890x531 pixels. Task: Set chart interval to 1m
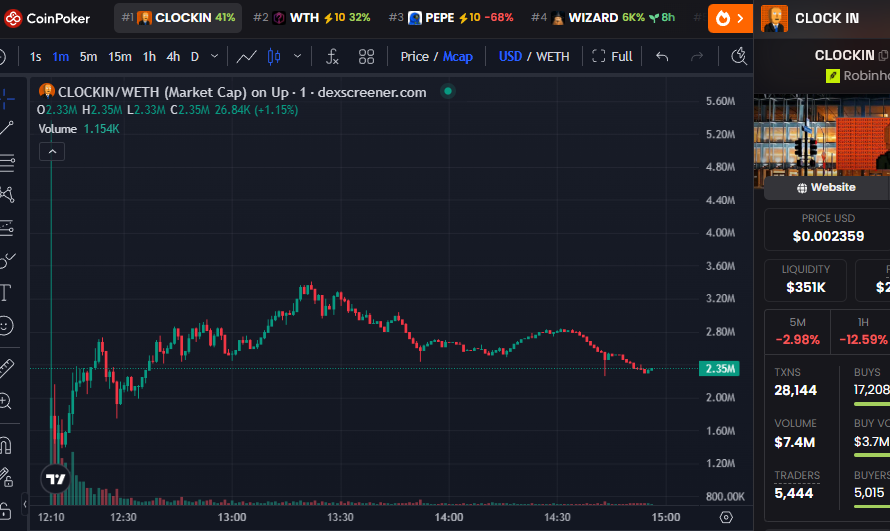(60, 57)
